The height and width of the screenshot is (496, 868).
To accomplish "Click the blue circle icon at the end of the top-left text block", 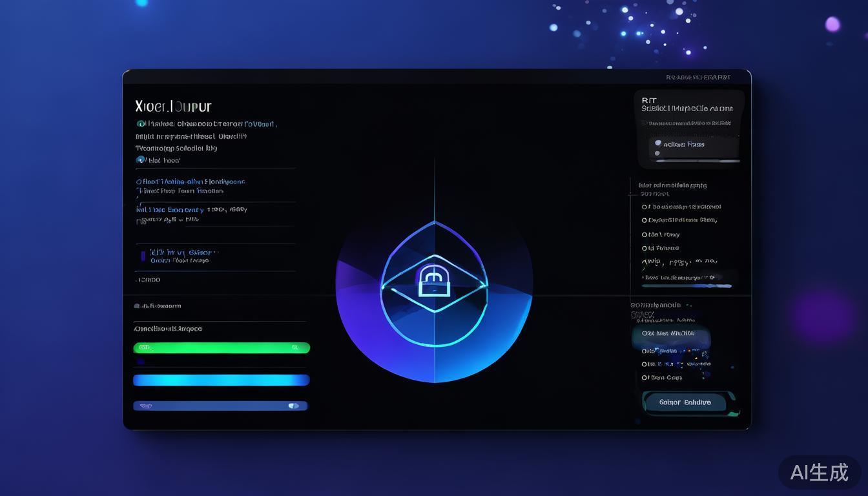I will click(141, 160).
